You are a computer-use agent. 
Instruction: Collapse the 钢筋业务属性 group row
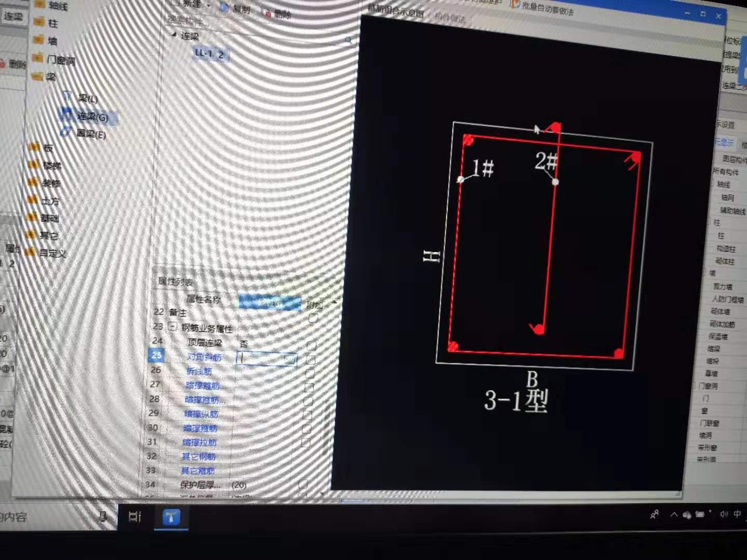(x=172, y=326)
